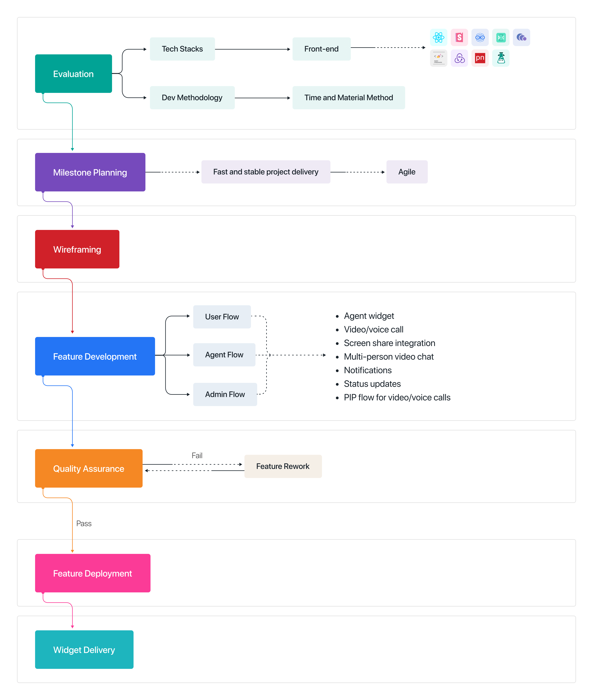
Task: Select the Evaluation stage block
Action: [73, 74]
